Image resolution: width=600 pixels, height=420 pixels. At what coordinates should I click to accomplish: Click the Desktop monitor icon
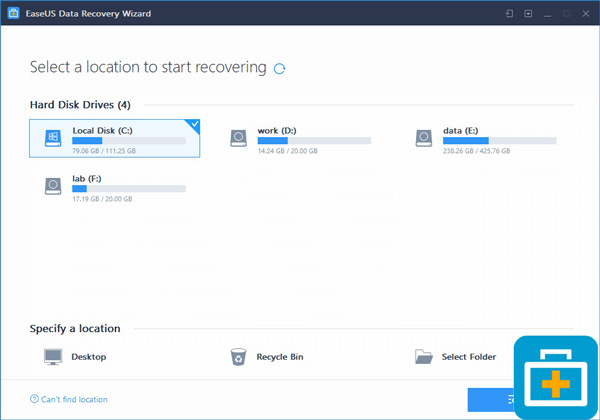click(x=53, y=357)
